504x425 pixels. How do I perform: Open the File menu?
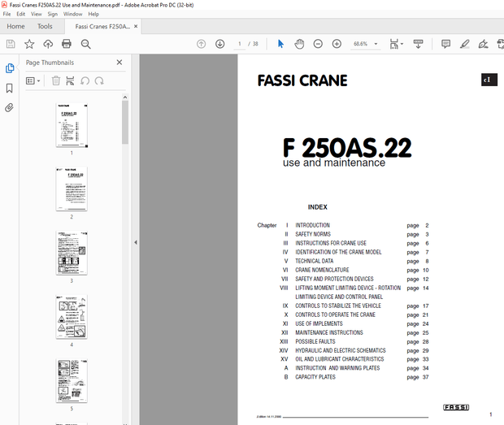pyautogui.click(x=7, y=14)
